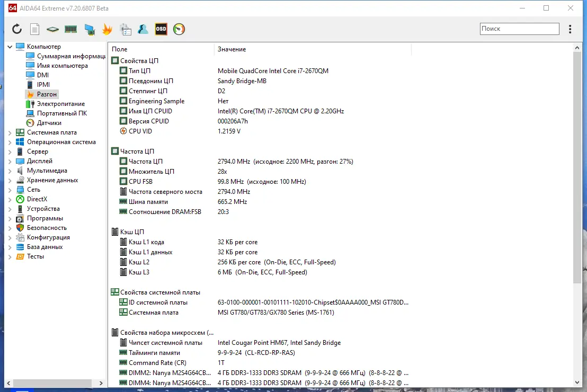Expand the Программы node
Screen dimensions: 587x392
click(10, 219)
